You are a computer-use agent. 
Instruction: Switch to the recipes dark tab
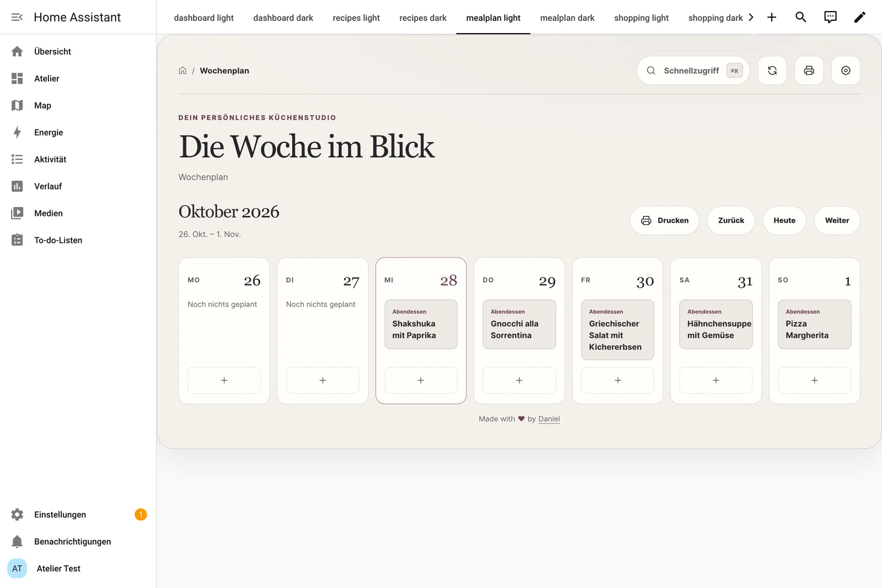coord(423,18)
